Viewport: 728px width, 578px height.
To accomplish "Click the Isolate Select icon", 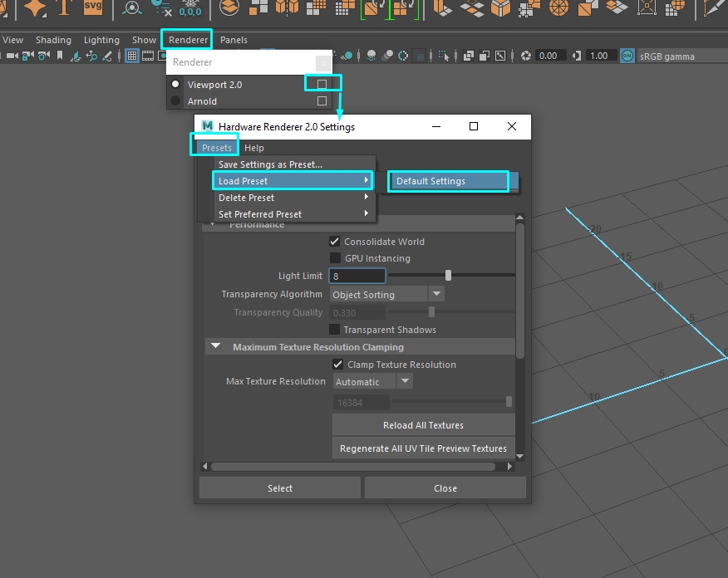I will coord(444,56).
